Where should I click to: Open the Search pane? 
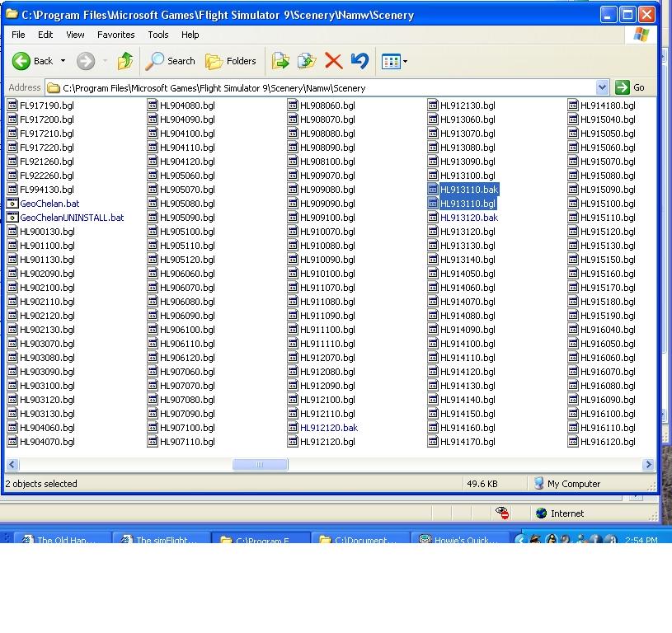click(171, 61)
